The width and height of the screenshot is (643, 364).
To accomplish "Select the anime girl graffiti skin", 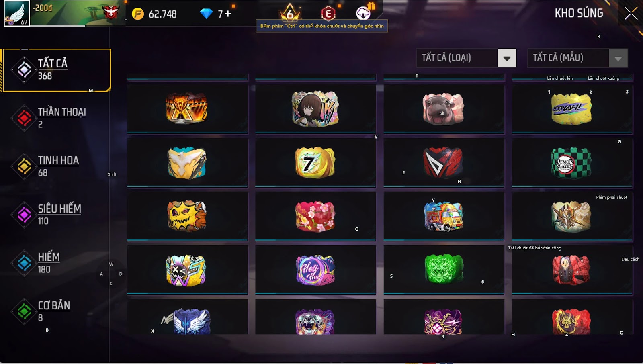I will tap(315, 108).
